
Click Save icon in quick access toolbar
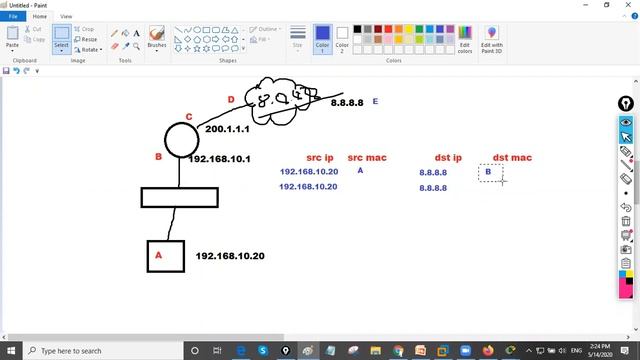point(6,71)
